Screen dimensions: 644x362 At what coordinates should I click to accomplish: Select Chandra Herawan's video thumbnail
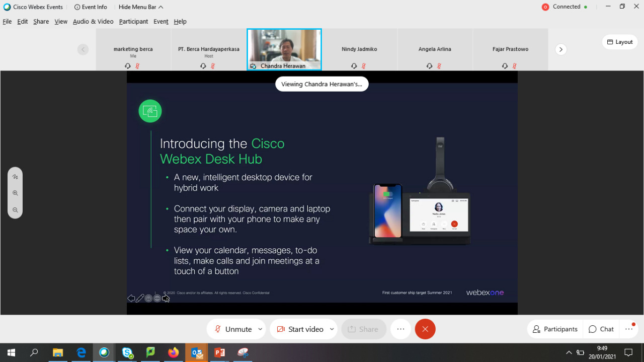(x=284, y=49)
